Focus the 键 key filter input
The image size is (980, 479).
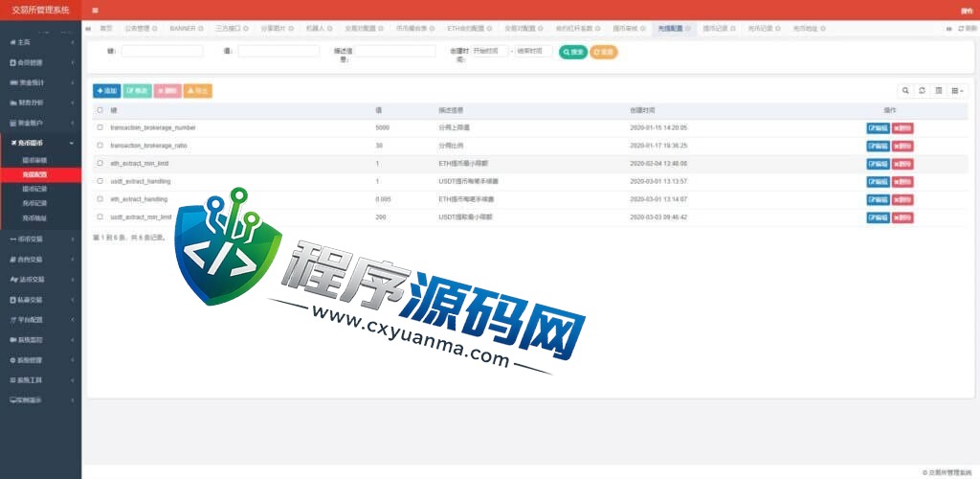pyautogui.click(x=163, y=52)
